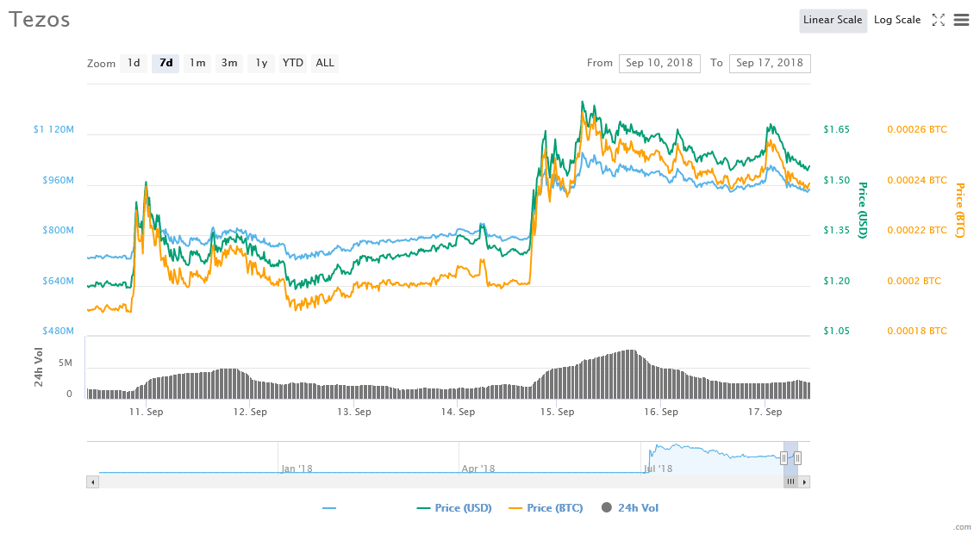Click Apr '18 in the navigator
This screenshot has height=534, width=980.
(x=478, y=469)
